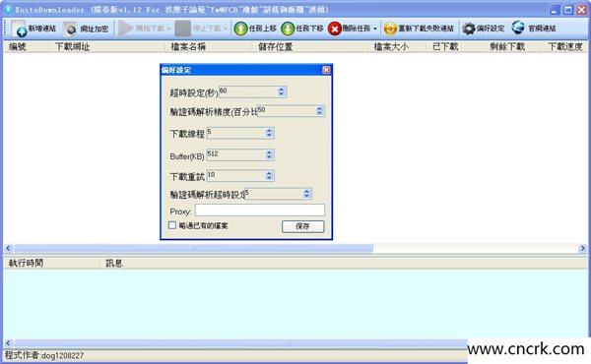Image resolution: width=591 pixels, height=364 pixels.
Task: Click the 下載重試 value field showing 10
Action: (x=236, y=175)
